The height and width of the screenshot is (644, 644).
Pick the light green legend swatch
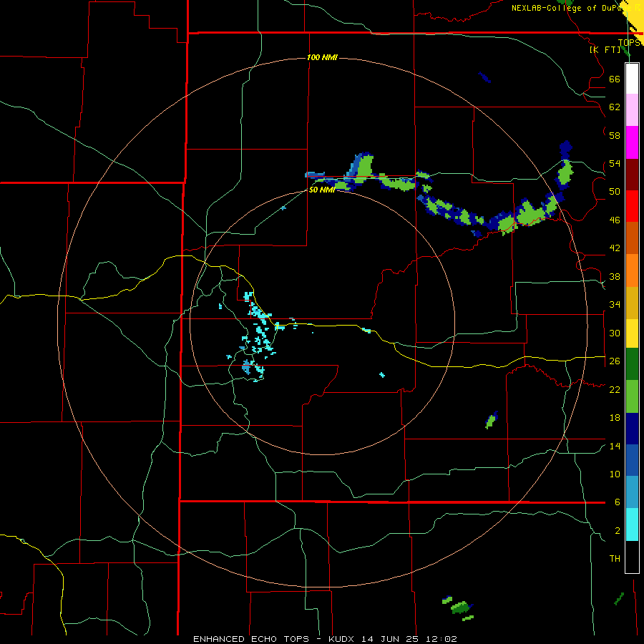632,396
